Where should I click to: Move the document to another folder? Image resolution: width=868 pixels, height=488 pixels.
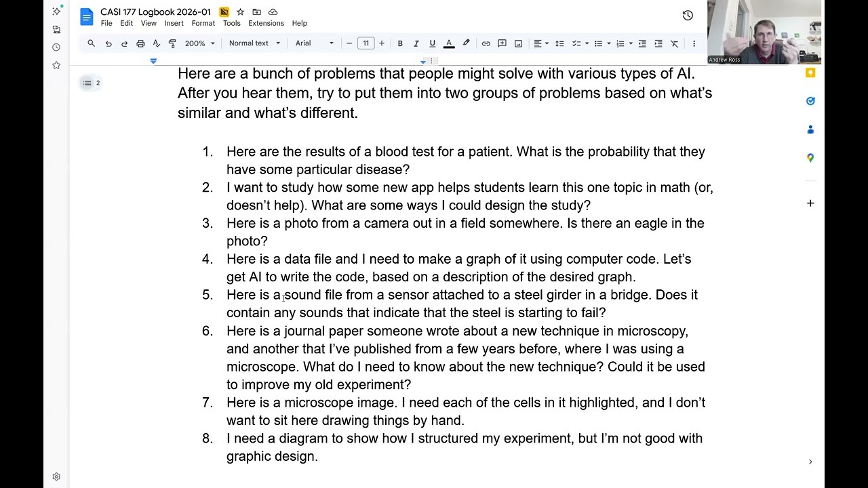256,12
